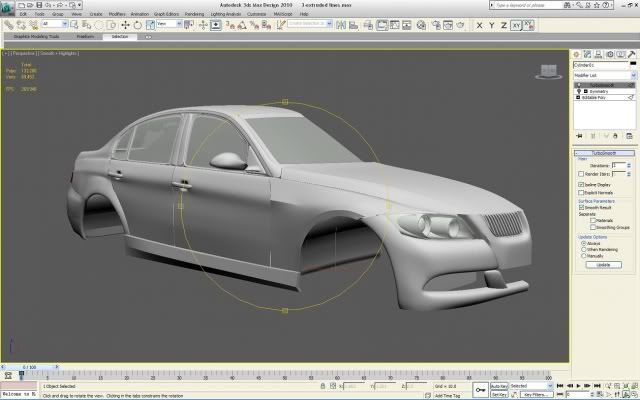
Task: Toggle Isoline Display checkbox
Action: click(581, 184)
